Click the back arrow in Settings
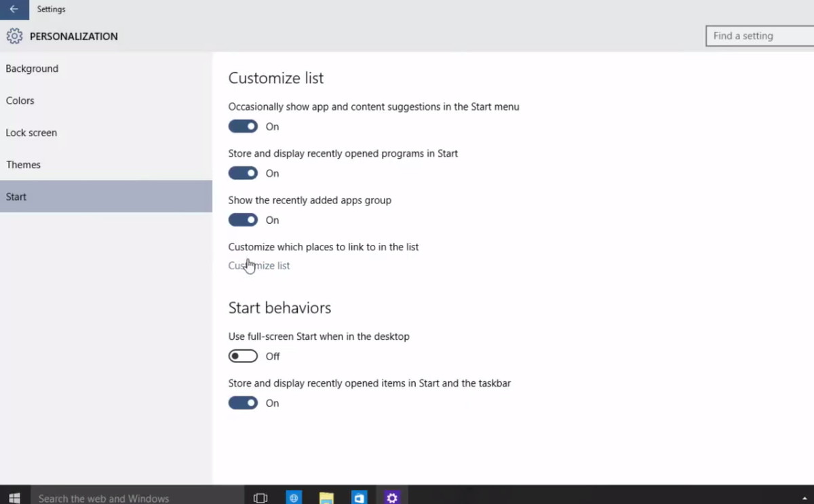The image size is (814, 504). coord(14,9)
